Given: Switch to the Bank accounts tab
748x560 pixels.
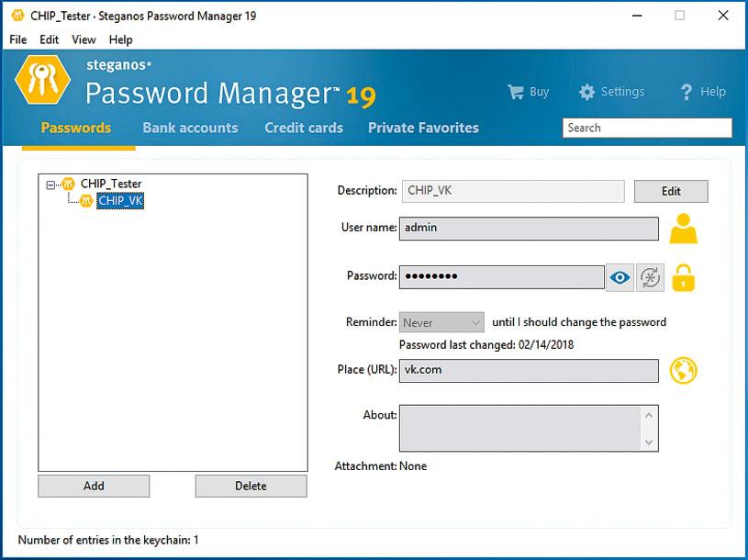Looking at the screenshot, I should pos(190,128).
